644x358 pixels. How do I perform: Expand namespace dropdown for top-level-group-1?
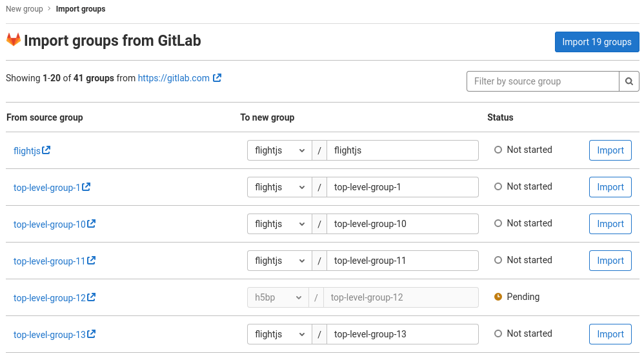(279, 187)
